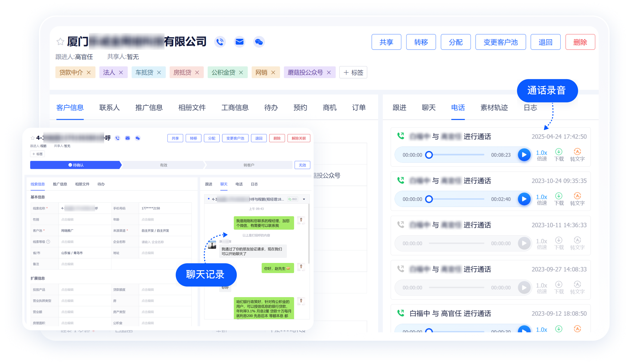Remove the 车抵贷 tag
Image resolution: width=629 pixels, height=364 pixels.
(x=159, y=73)
